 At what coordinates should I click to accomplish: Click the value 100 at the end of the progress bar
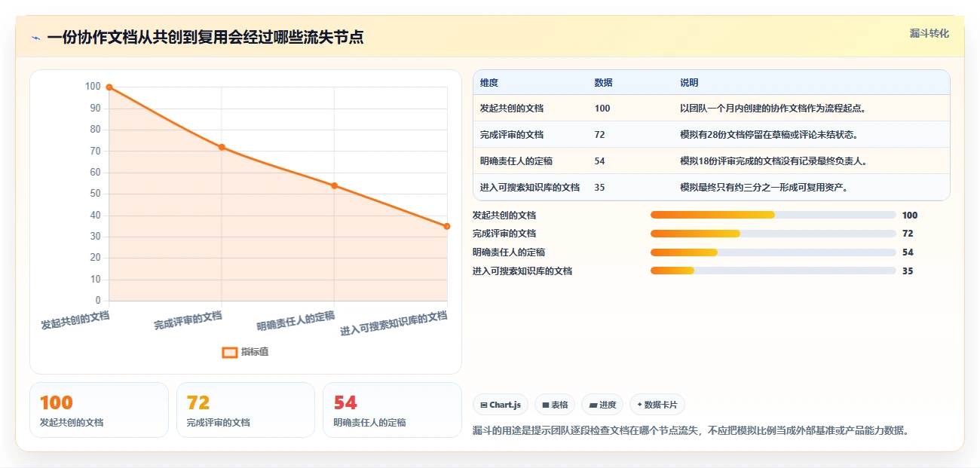tap(910, 216)
